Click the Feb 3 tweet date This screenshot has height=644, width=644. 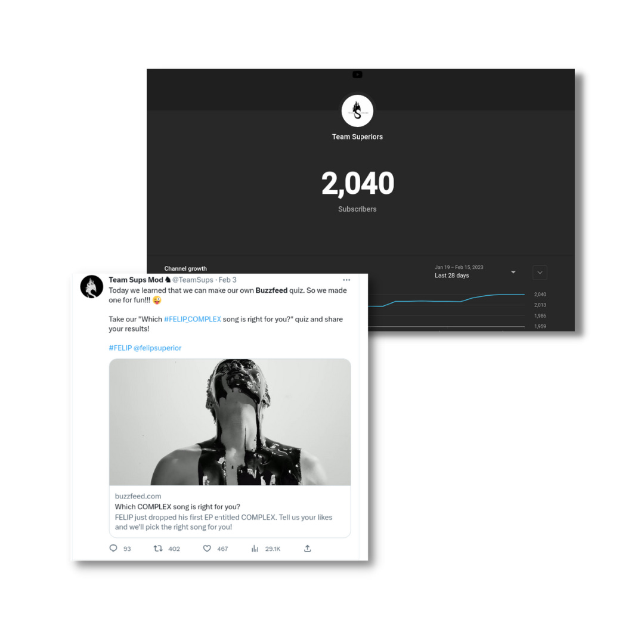228,280
